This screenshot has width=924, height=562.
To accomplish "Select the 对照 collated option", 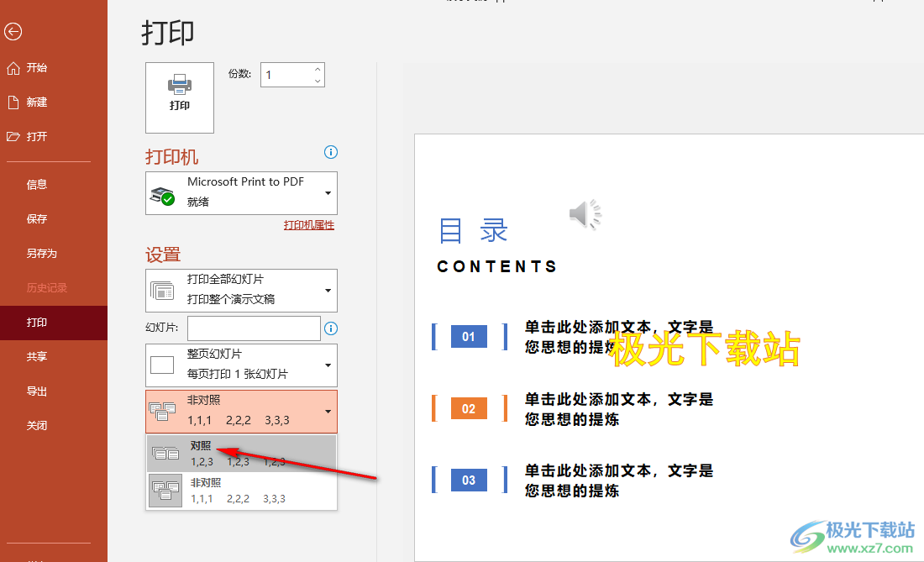I will point(242,454).
